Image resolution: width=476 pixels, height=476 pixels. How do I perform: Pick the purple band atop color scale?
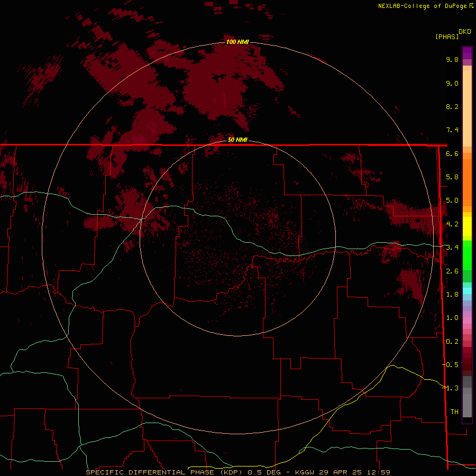pyautogui.click(x=467, y=53)
